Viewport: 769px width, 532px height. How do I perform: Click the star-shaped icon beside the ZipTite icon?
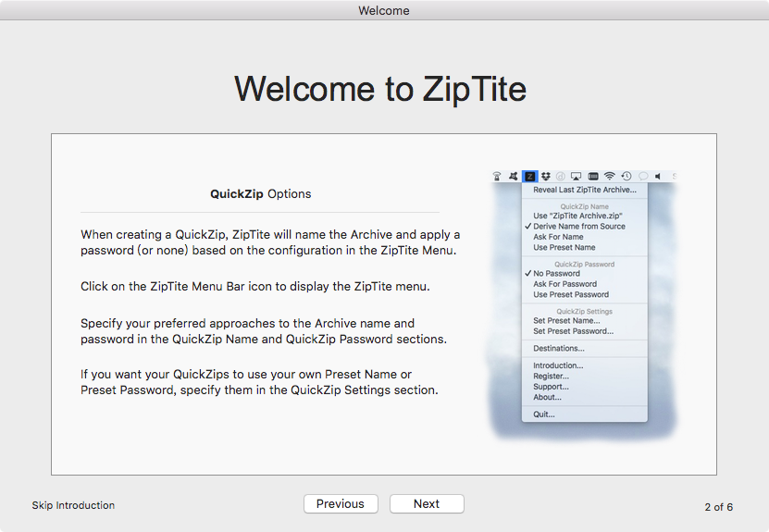(x=513, y=176)
